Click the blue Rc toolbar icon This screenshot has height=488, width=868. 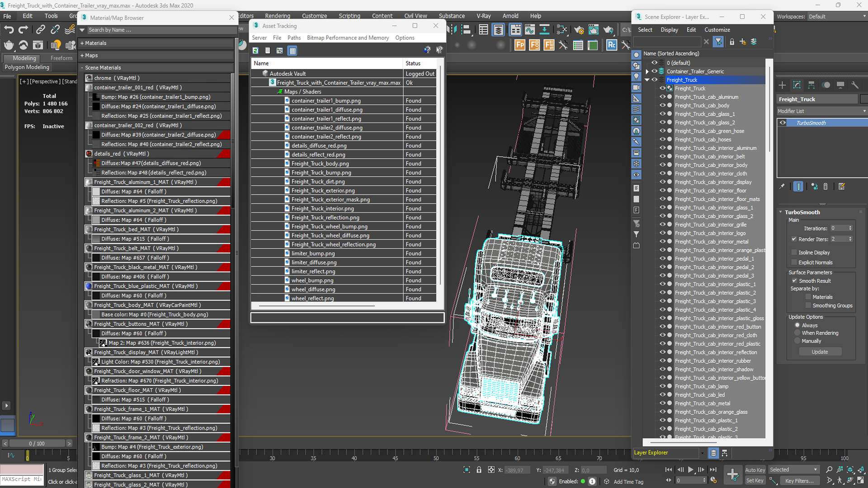(x=611, y=45)
